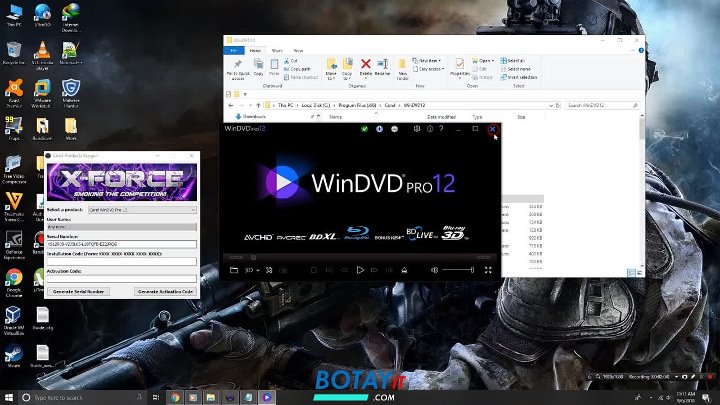Click the Generate Activation Code button
Screen dimensions: 720x405
[165, 292]
